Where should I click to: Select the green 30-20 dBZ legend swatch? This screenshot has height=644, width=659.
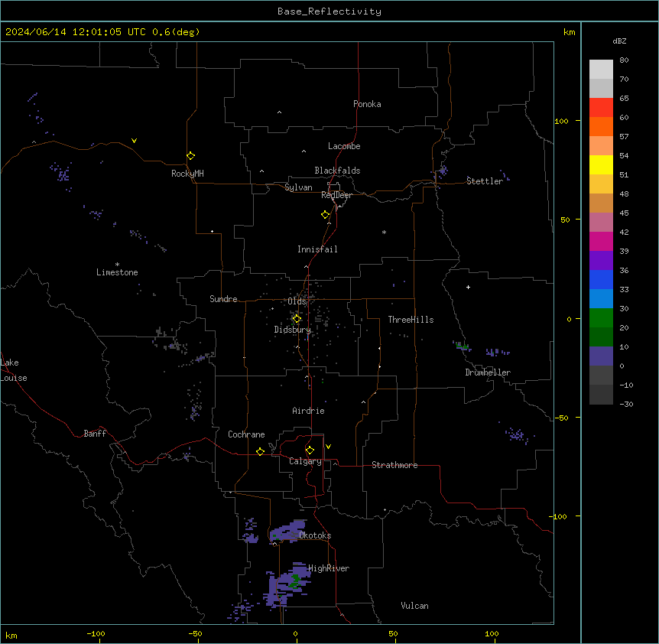tap(601, 318)
